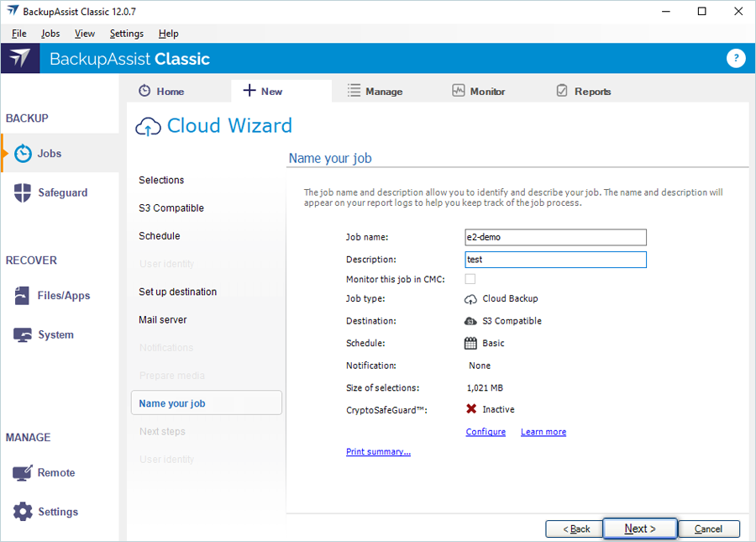Click the Jobs label in sidebar
756x542 pixels.
50,153
